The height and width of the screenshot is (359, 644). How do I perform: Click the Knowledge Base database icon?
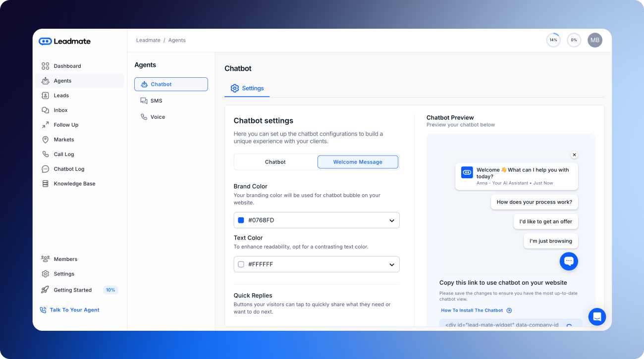(46, 184)
